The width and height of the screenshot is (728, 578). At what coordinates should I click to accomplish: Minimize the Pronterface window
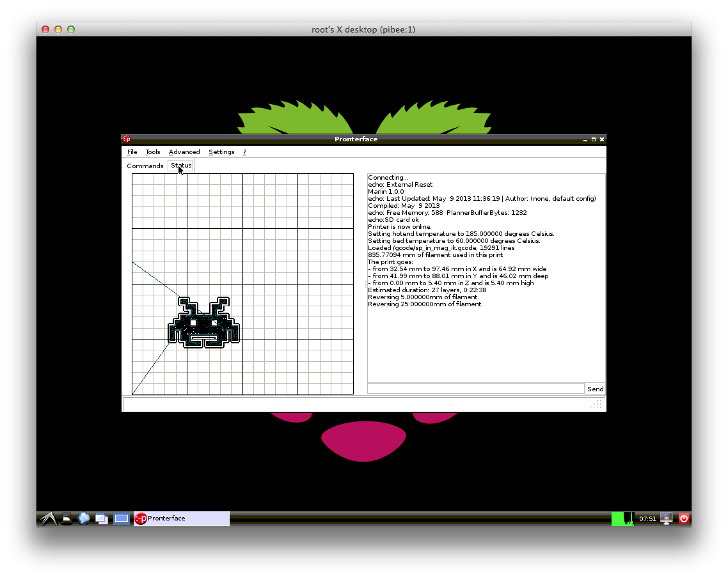pyautogui.click(x=585, y=139)
